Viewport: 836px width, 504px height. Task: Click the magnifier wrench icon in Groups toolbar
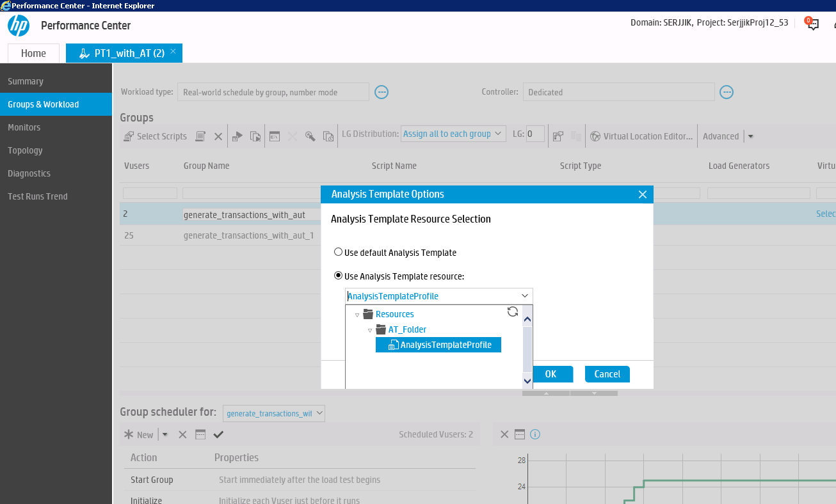(310, 136)
